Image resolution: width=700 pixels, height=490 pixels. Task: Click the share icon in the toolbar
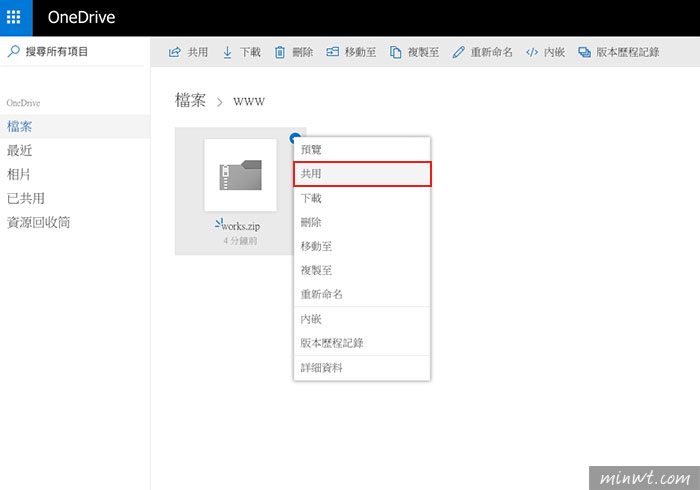[x=175, y=52]
